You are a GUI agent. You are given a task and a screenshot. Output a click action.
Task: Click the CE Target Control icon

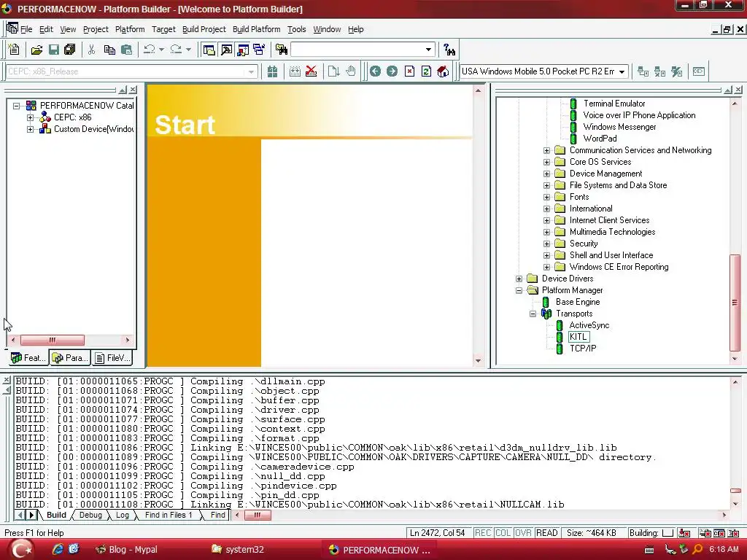pos(698,71)
